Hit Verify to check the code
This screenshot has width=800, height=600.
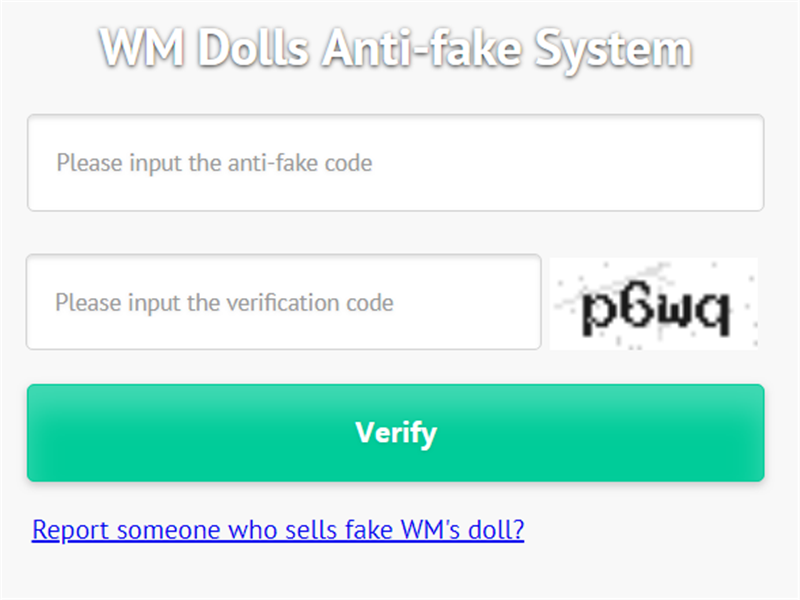pyautogui.click(x=395, y=433)
